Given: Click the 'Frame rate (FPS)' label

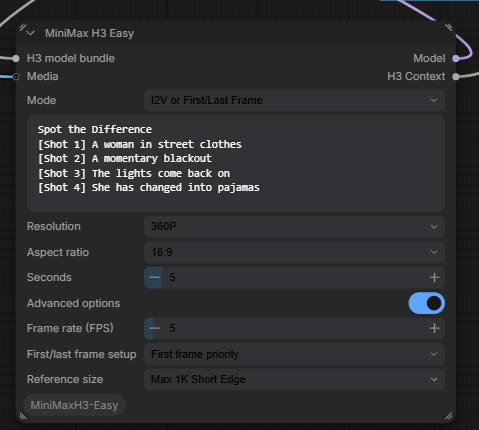Looking at the screenshot, I should [70, 328].
